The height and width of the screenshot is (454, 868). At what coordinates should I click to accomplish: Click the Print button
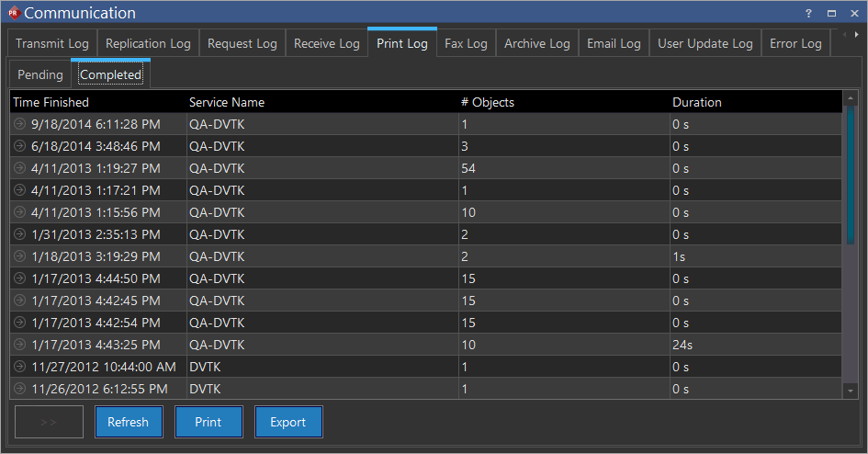(x=209, y=422)
